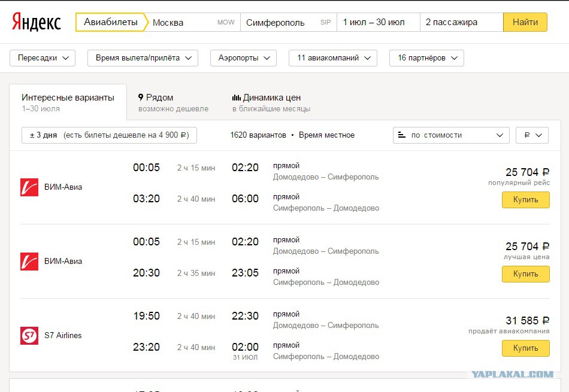The image size is (569, 392).
Task: Click the Найти search button
Action: pyautogui.click(x=525, y=22)
